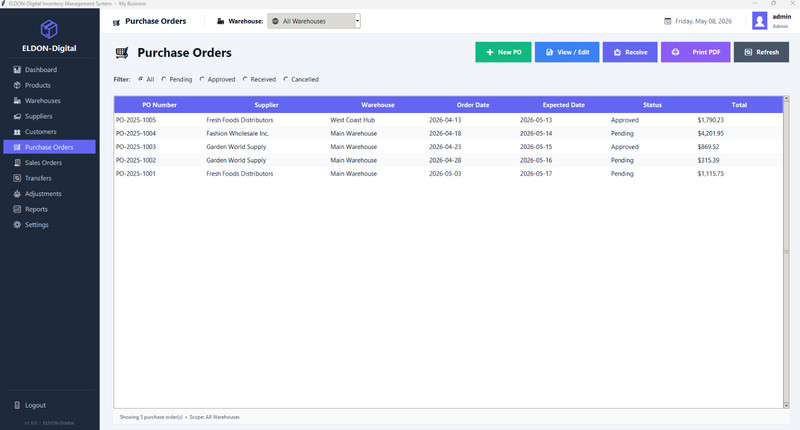Select the Cancelled filter radio button
The height and width of the screenshot is (430, 800).
point(286,79)
